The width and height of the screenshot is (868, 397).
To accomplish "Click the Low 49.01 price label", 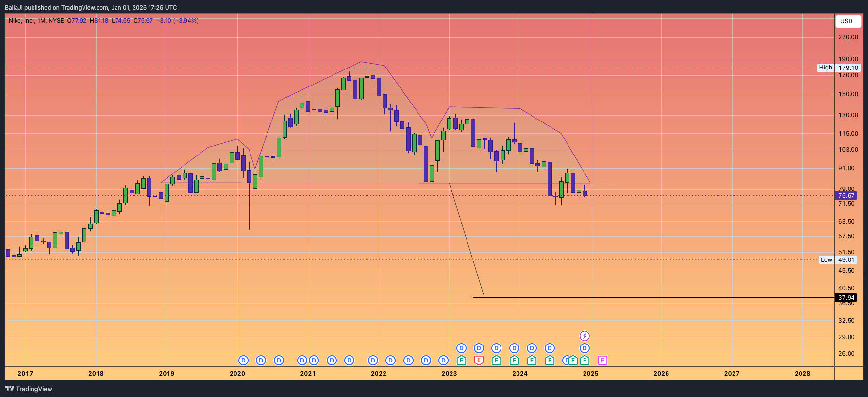I will (838, 259).
